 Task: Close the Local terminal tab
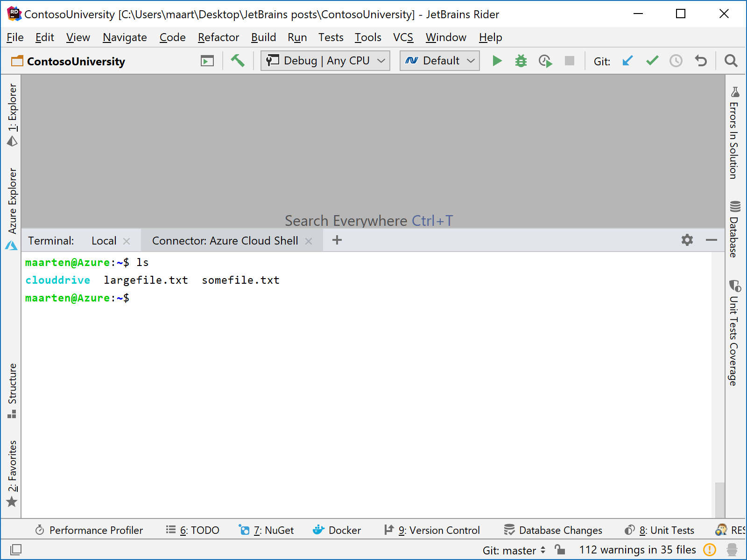click(127, 241)
